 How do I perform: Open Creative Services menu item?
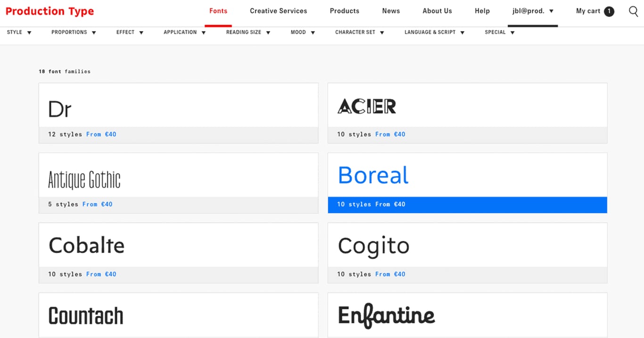coord(278,11)
